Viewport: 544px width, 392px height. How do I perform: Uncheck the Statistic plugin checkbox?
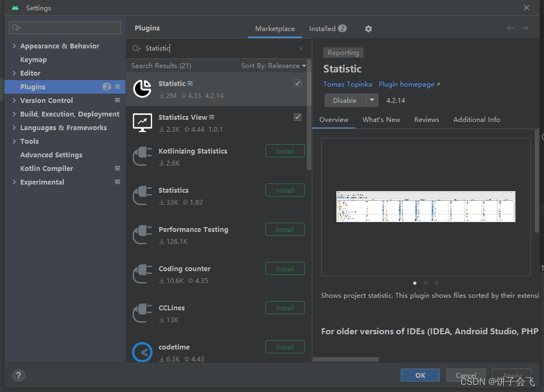(297, 83)
